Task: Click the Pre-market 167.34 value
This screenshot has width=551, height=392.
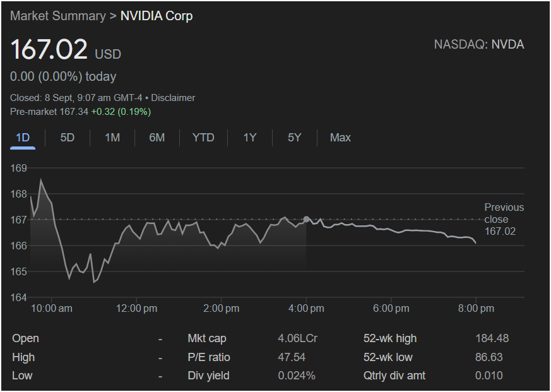Action: tap(49, 112)
